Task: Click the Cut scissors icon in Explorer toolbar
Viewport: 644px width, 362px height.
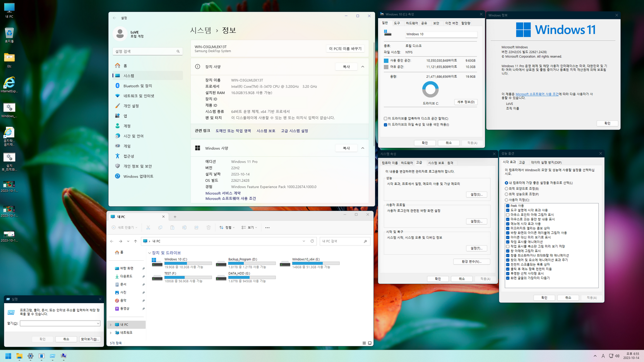Action: tap(148, 227)
